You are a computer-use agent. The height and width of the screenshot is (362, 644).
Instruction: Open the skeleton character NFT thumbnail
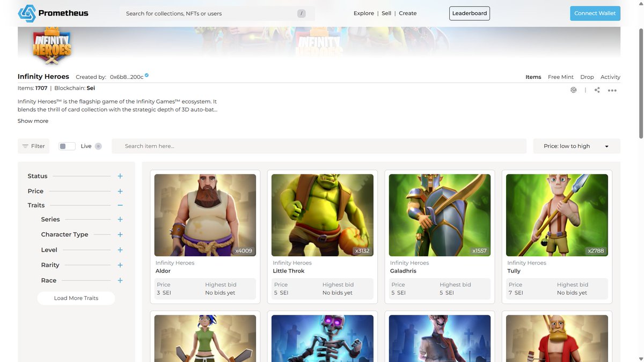tap(323, 338)
